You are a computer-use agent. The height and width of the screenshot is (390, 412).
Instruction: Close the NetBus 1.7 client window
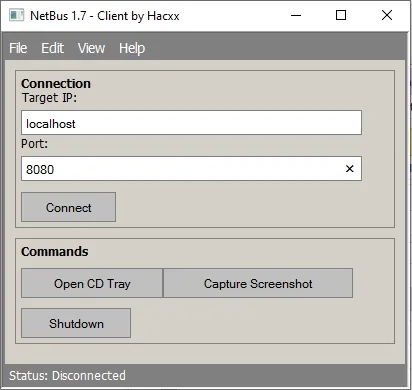coord(387,15)
